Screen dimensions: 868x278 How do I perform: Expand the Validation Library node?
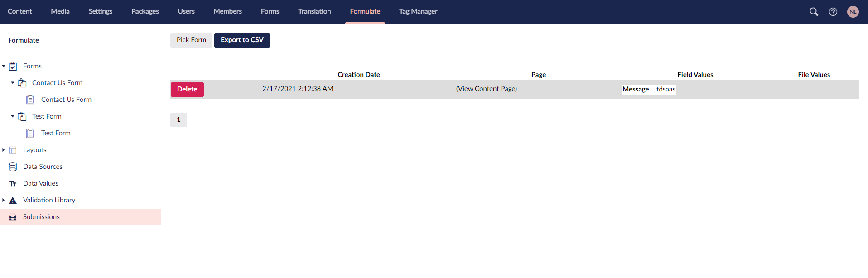tap(4, 200)
